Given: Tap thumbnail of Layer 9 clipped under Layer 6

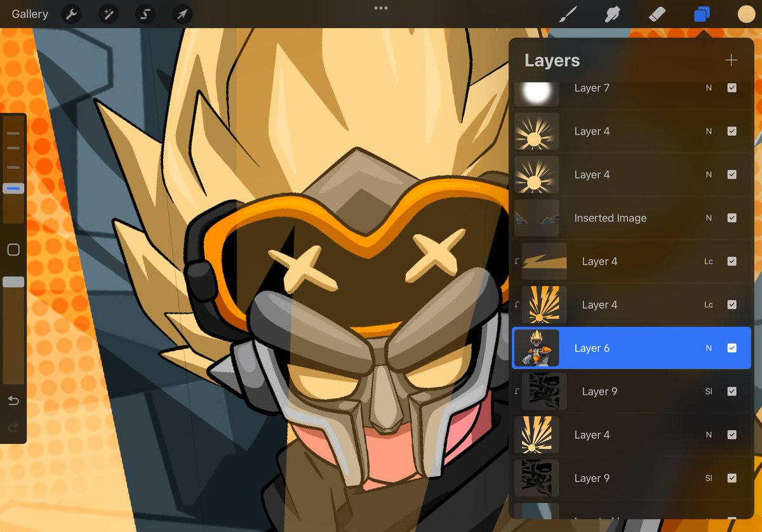Looking at the screenshot, I should point(544,391).
